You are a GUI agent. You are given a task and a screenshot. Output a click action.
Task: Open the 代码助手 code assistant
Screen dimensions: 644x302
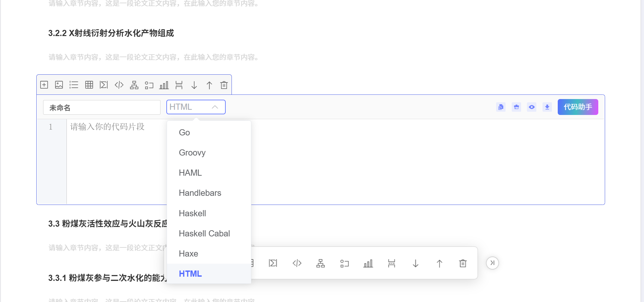point(578,107)
